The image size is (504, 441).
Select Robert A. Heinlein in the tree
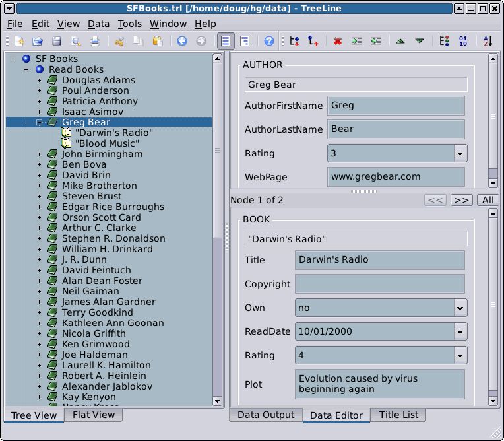[x=104, y=376]
